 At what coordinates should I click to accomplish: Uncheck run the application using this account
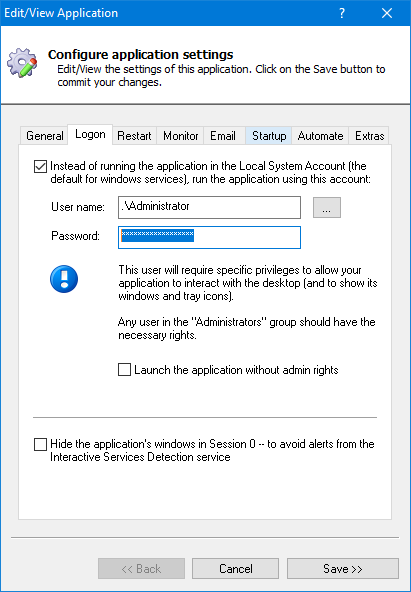coord(40,166)
